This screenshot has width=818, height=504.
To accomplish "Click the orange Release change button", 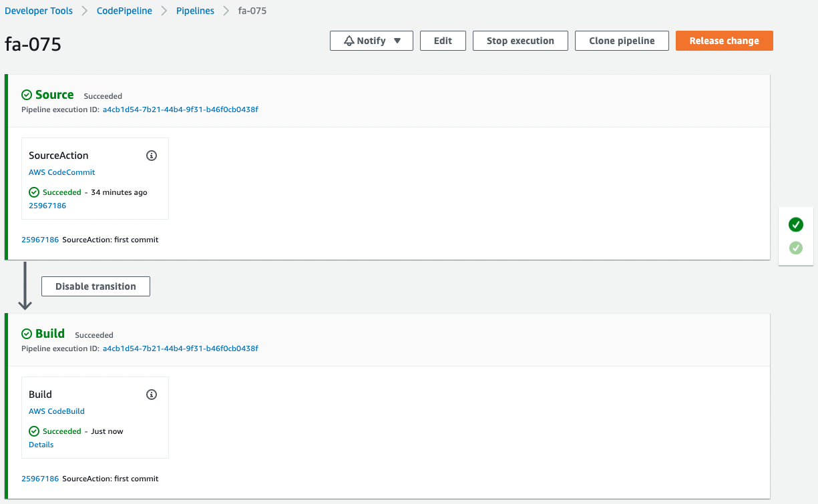I will (724, 41).
